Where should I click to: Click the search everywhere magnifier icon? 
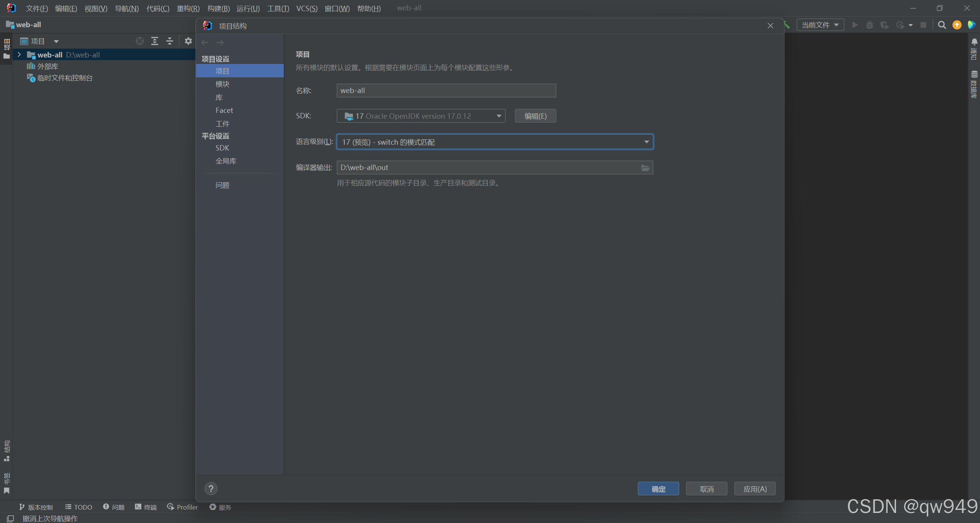(942, 25)
